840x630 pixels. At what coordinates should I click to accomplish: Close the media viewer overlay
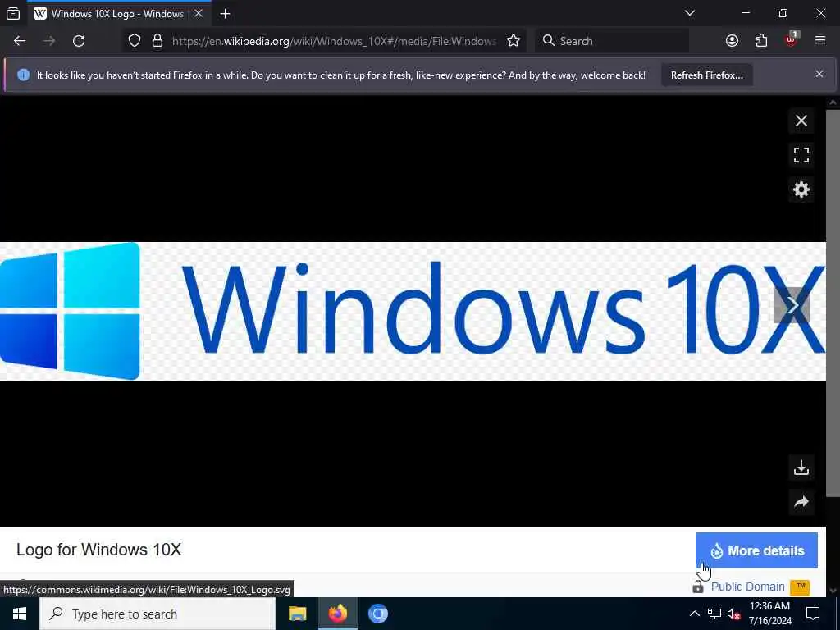[x=801, y=121]
